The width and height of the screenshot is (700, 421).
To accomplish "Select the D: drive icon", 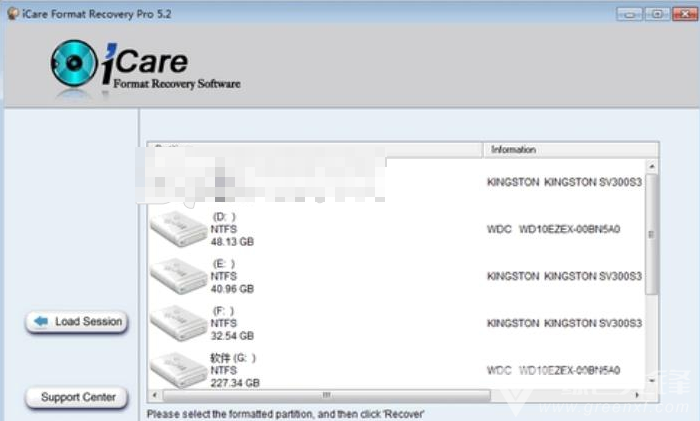I will click(179, 229).
